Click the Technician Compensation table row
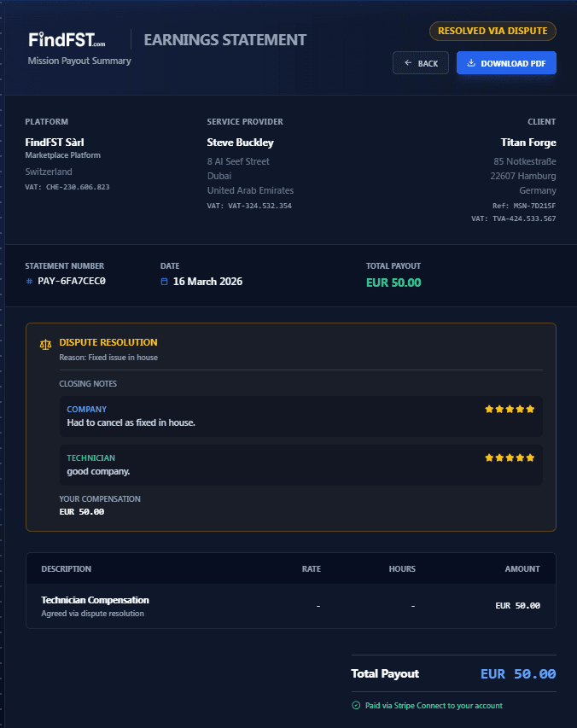This screenshot has height=728, width=577. click(x=288, y=605)
